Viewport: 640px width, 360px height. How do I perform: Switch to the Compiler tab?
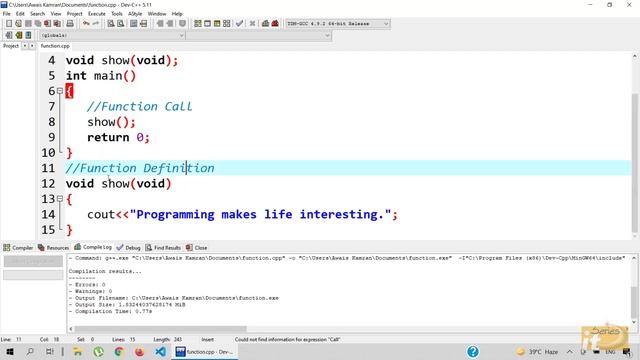pyautogui.click(x=18, y=248)
